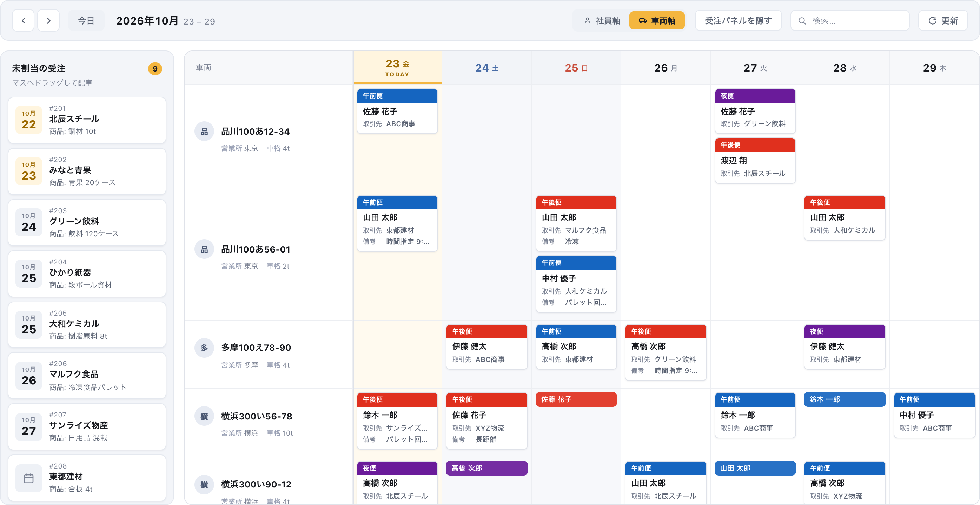Image resolution: width=980 pixels, height=505 pixels.
Task: Click calendar icon on order #208 東都建材
Action: click(x=28, y=478)
